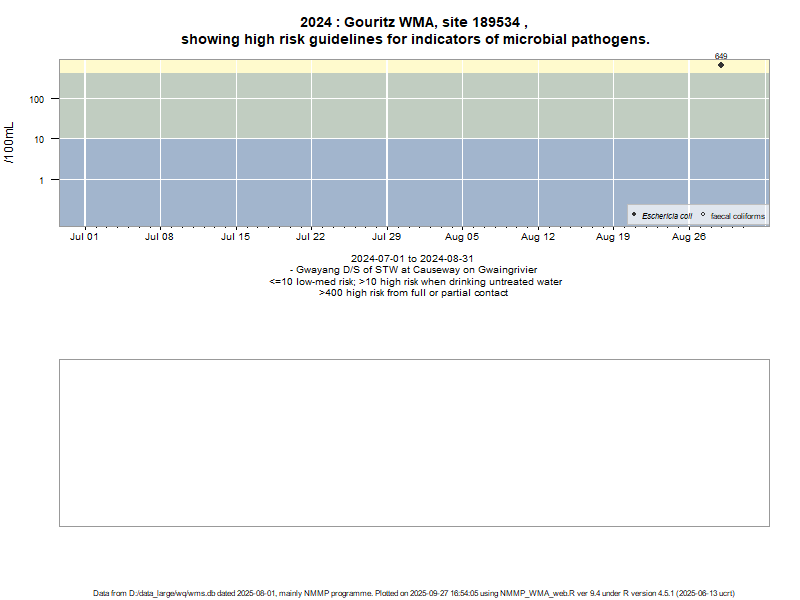Image resolution: width=800 pixels, height=600 pixels.
Task: Click the date range text 2024-07-01 to 2024-08-31
Action: click(x=412, y=259)
